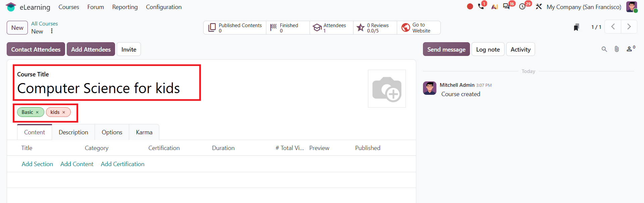Open the eLearning app home logo
Image resolution: width=644 pixels, height=203 pixels.
11,7
